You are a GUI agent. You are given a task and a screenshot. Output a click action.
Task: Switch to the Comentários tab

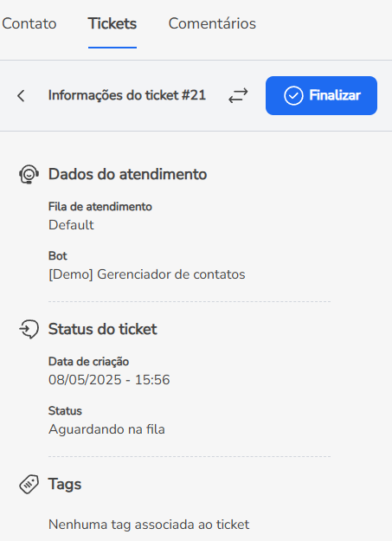click(x=212, y=23)
